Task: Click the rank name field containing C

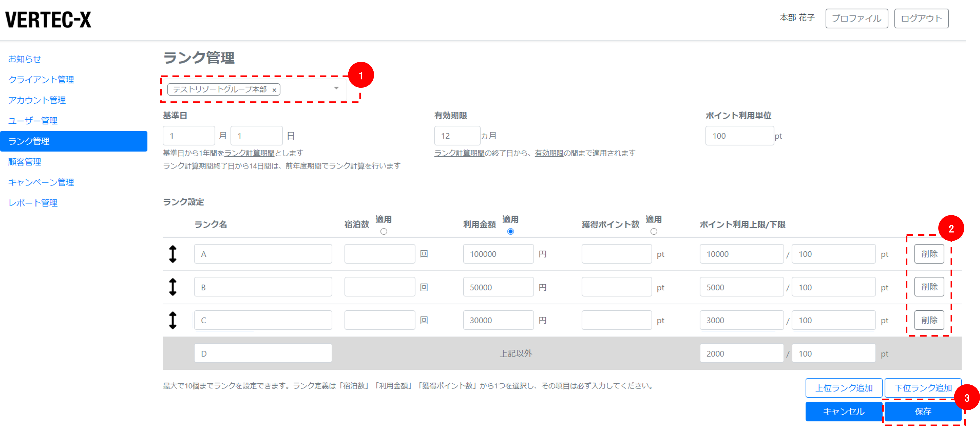Action: [x=263, y=320]
